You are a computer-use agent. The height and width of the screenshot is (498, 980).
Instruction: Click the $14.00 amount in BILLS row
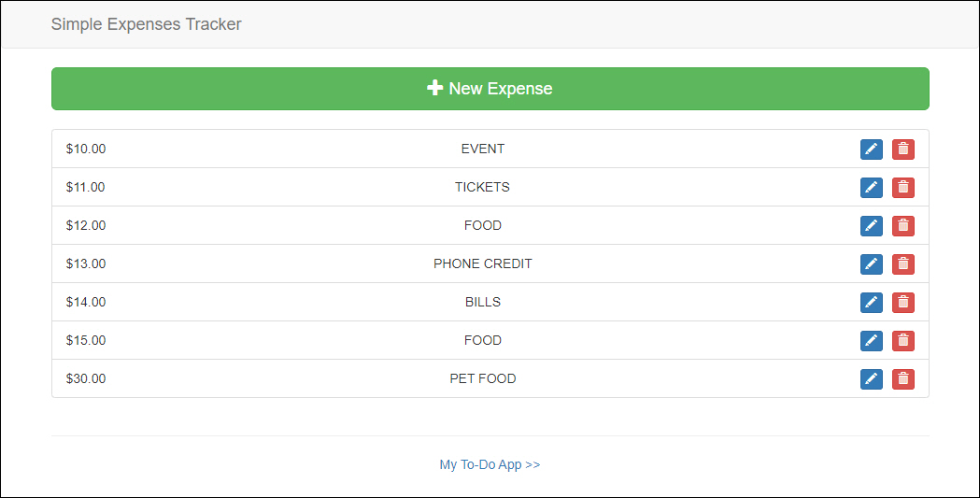(86, 302)
